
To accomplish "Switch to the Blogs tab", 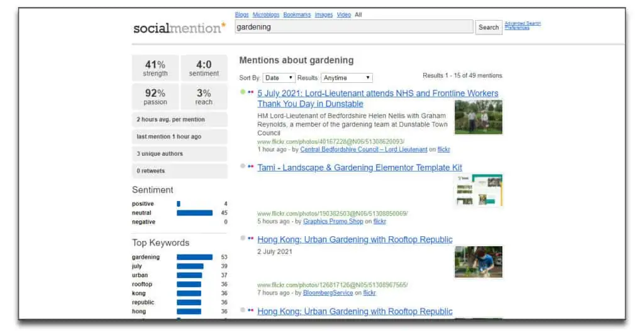I will pyautogui.click(x=242, y=14).
